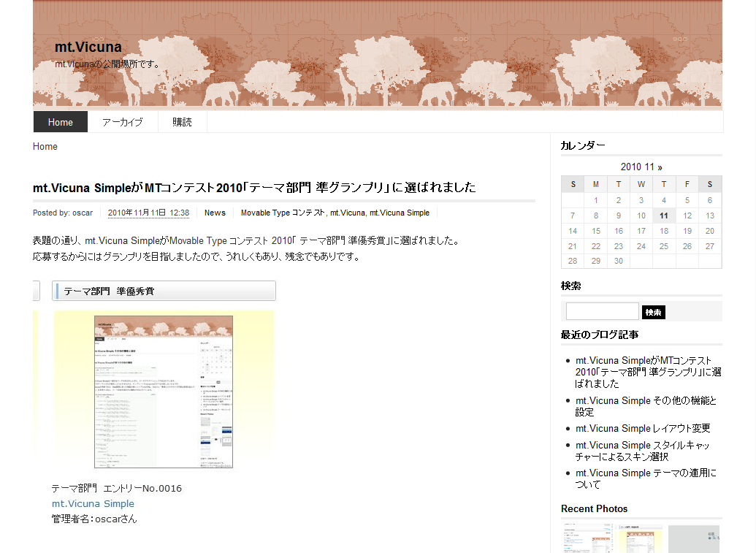Go to next month with » in calendar
756x553 pixels.
[660, 167]
